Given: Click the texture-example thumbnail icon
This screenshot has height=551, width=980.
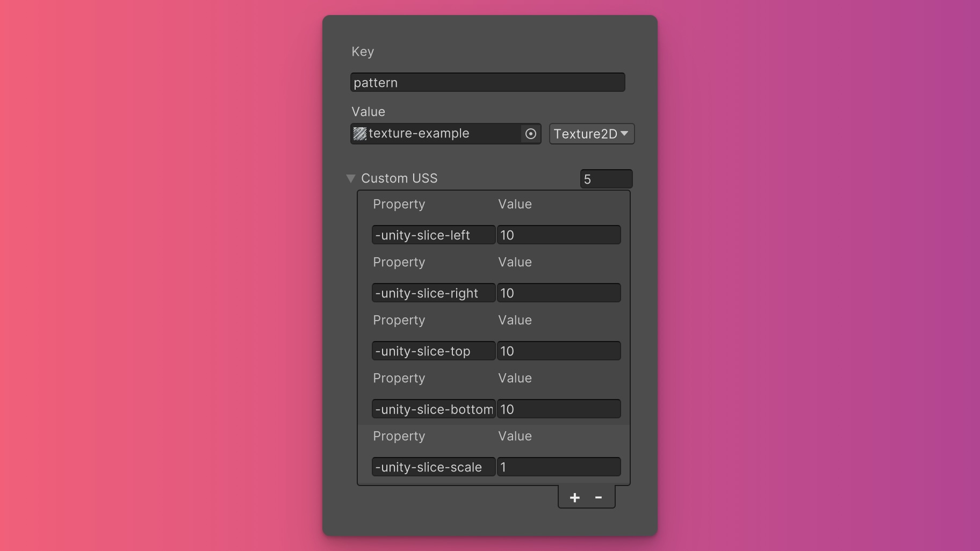Looking at the screenshot, I should coord(360,134).
